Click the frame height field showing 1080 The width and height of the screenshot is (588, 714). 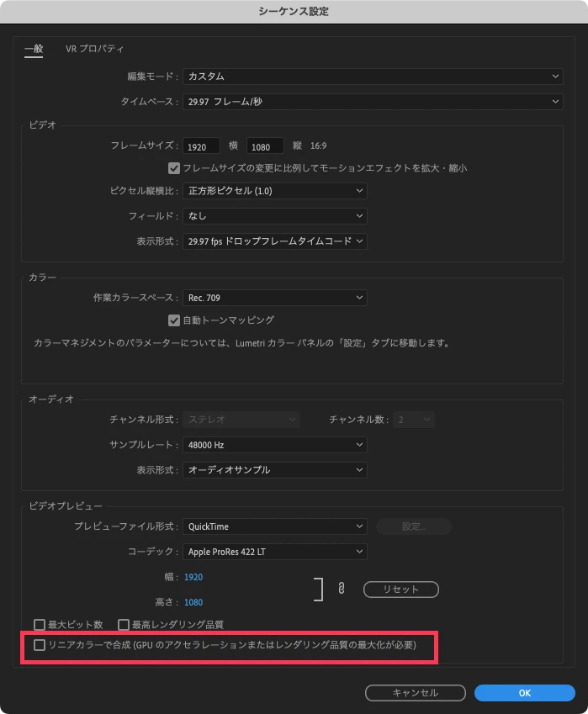coord(265,146)
